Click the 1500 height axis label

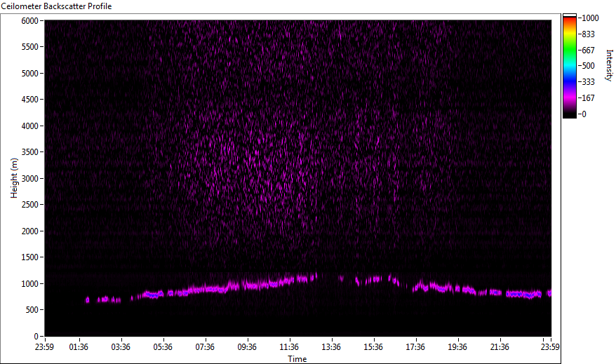(30, 257)
